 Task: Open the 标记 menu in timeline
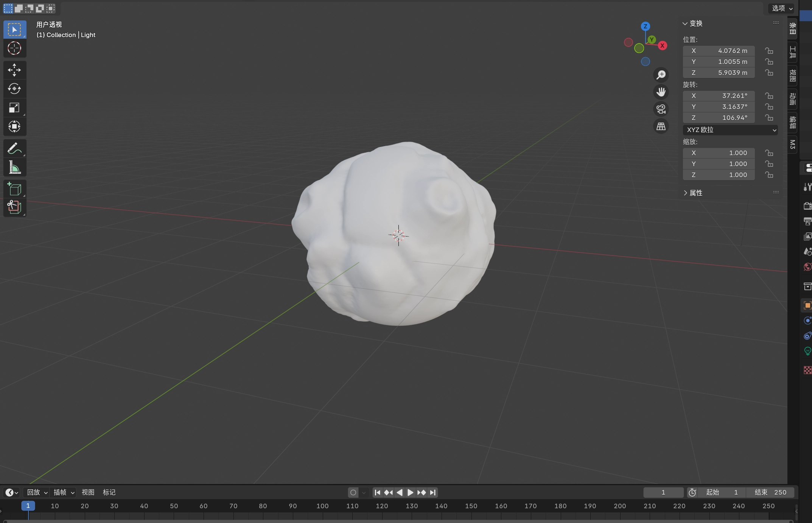pyautogui.click(x=109, y=492)
